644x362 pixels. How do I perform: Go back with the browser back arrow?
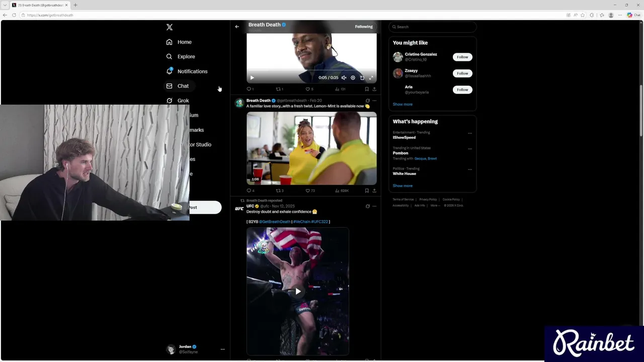(5, 15)
